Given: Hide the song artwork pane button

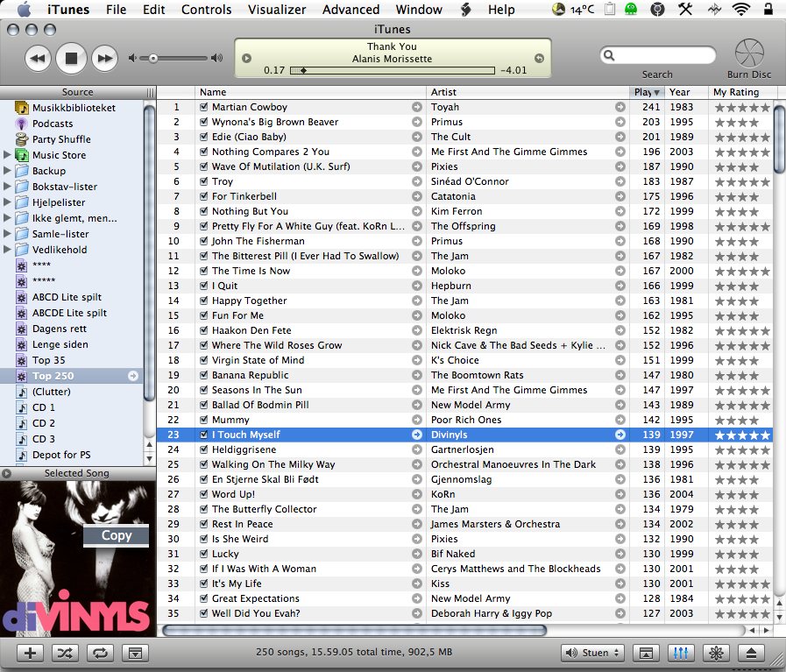Looking at the screenshot, I should click(x=135, y=653).
